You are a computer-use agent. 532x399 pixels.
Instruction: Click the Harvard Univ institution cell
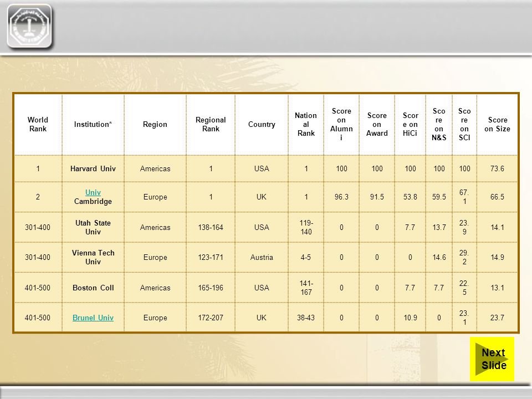[x=93, y=168]
